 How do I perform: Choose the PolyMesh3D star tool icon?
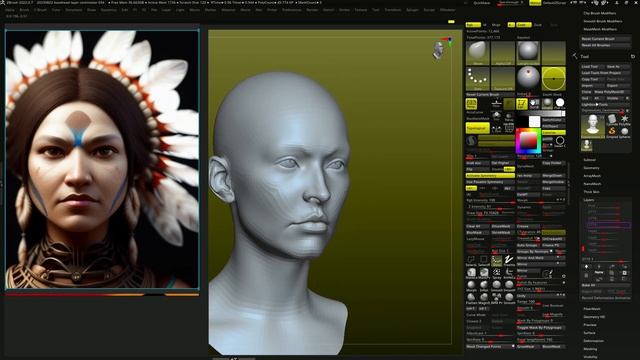click(x=624, y=120)
